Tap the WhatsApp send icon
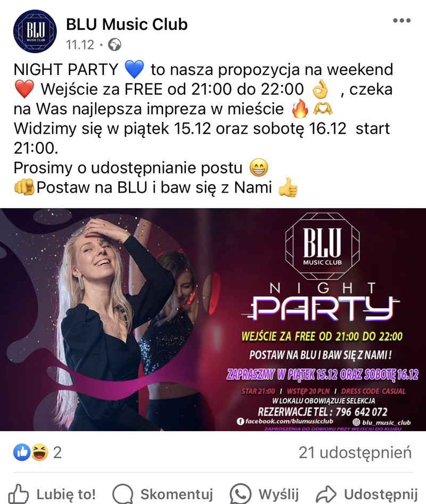 coord(240,494)
